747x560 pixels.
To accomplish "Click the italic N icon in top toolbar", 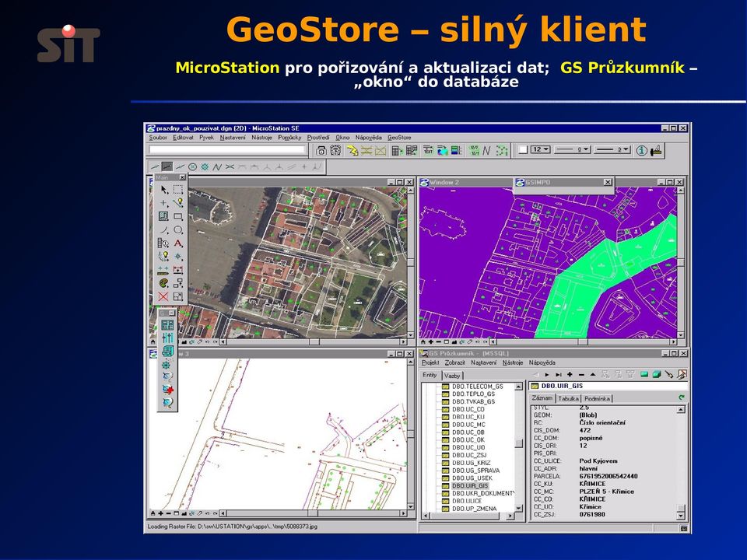I will (x=486, y=150).
